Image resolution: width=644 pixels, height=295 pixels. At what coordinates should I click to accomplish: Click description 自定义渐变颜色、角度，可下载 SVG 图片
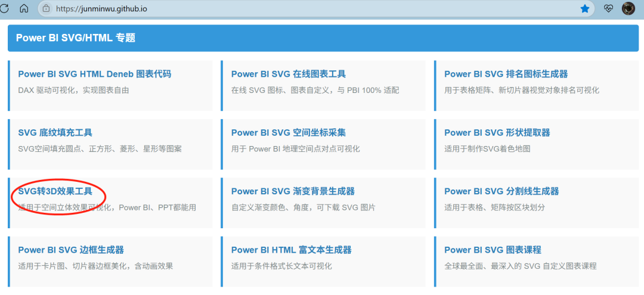click(303, 207)
